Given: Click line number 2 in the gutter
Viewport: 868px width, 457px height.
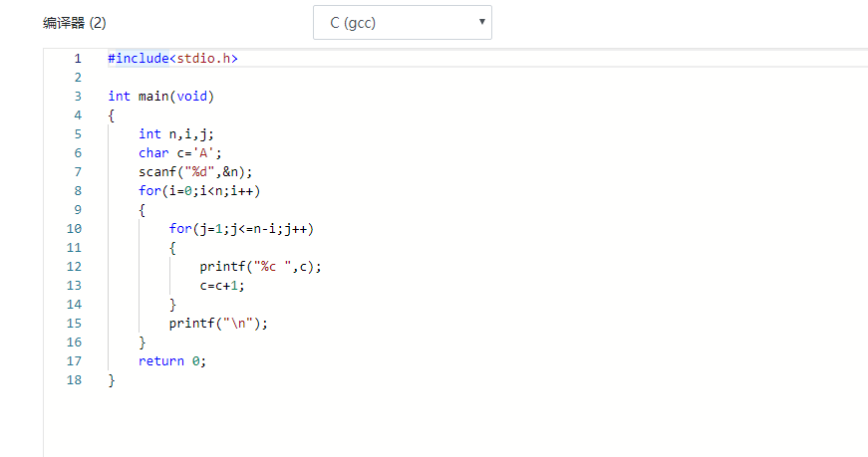Looking at the screenshot, I should coord(78,78).
